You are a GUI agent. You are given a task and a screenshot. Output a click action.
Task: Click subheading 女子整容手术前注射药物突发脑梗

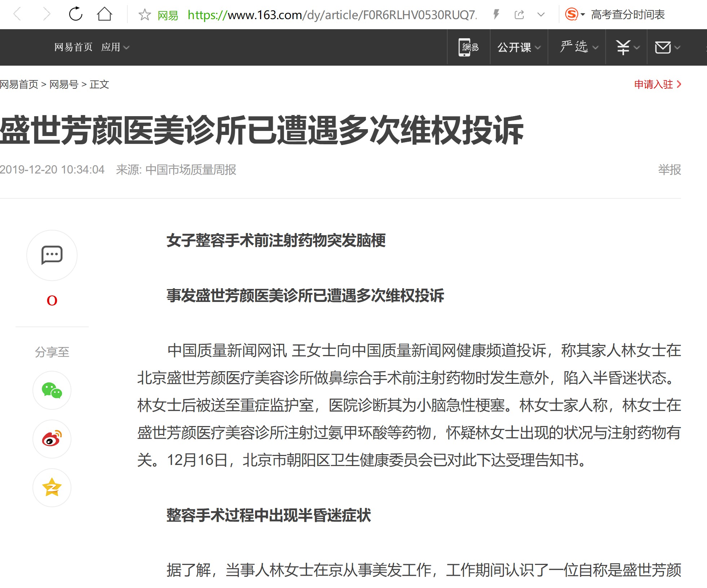(276, 241)
